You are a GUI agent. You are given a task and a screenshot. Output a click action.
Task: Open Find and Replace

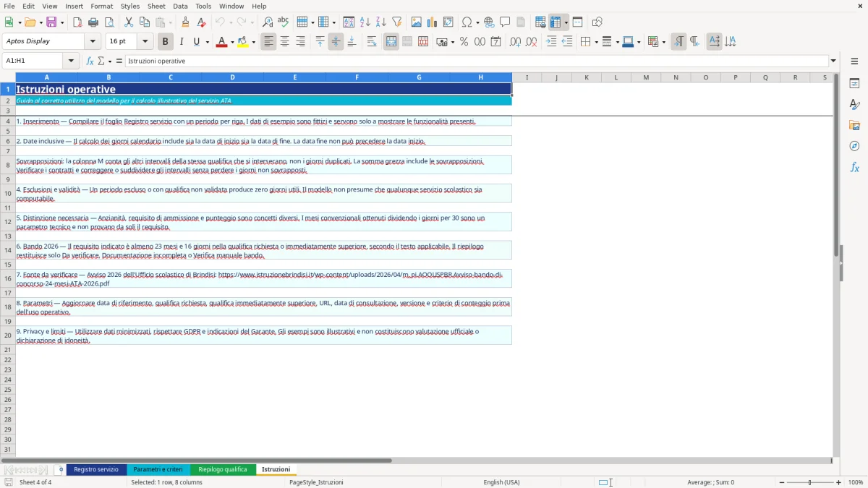[x=268, y=22]
